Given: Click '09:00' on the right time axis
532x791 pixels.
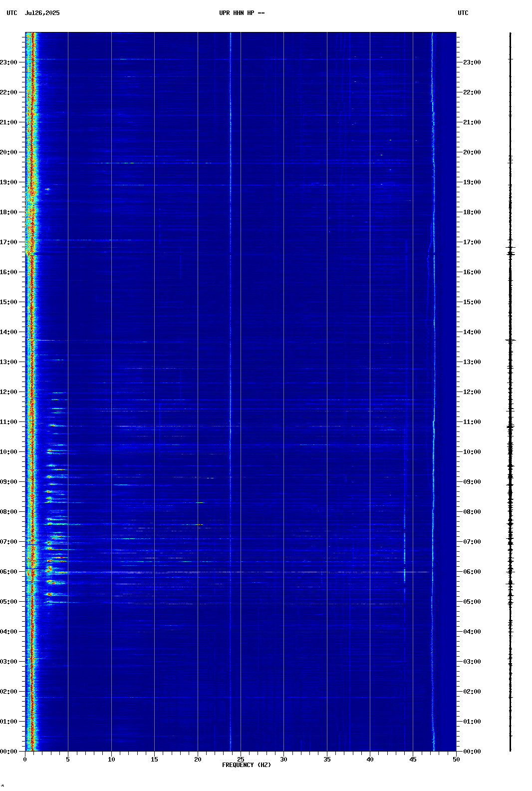Looking at the screenshot, I should pyautogui.click(x=472, y=482).
